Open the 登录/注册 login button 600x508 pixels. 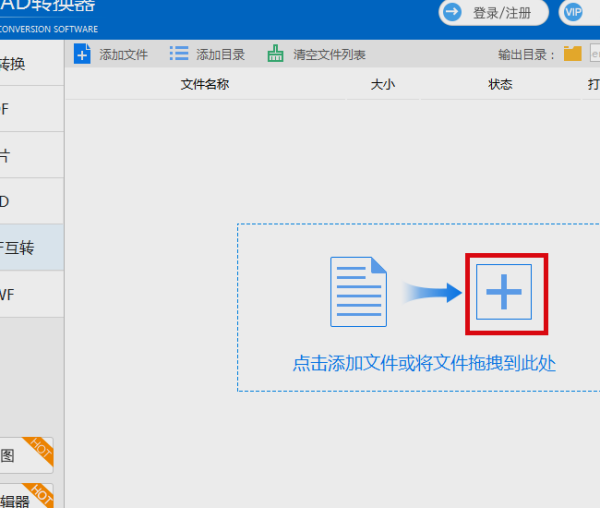click(x=493, y=13)
